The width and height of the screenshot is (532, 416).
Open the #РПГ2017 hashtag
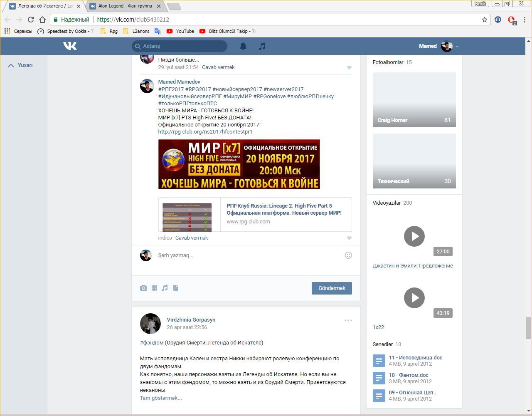(x=171, y=89)
